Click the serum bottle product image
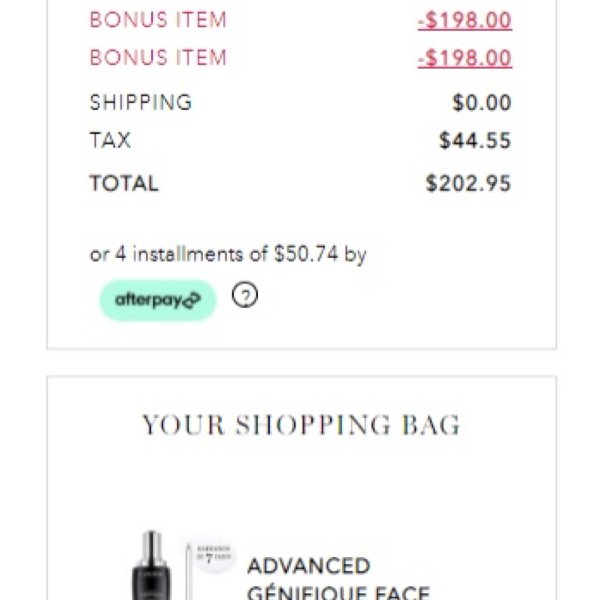Viewport: 600px width, 600px height. click(152, 565)
